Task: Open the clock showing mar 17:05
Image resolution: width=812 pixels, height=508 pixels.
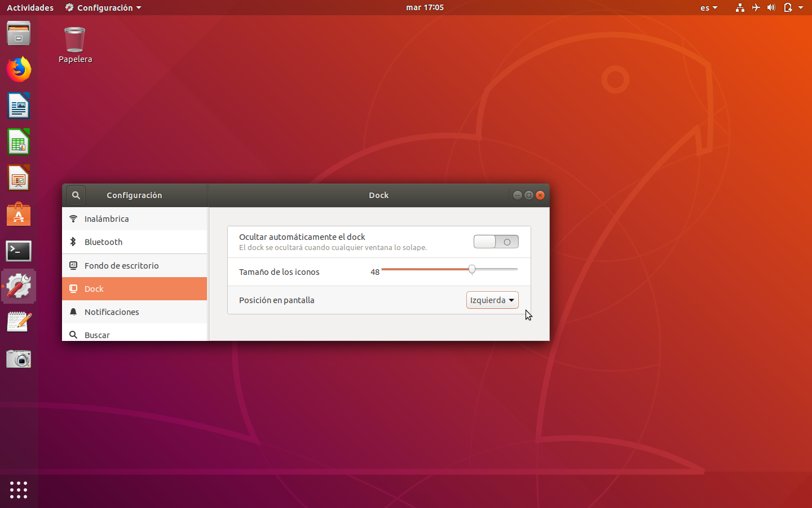Action: point(425,7)
